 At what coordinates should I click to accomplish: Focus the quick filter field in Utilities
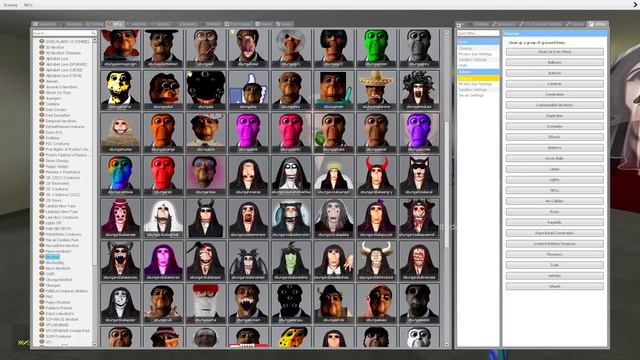click(x=478, y=33)
